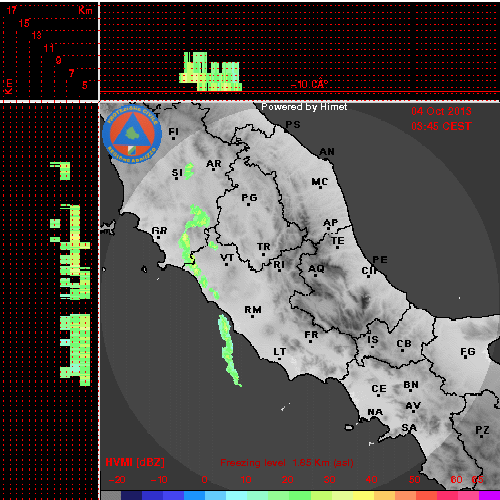The width and height of the screenshot is (500, 500).
Task: Click the LT city label
Action: (x=280, y=352)
